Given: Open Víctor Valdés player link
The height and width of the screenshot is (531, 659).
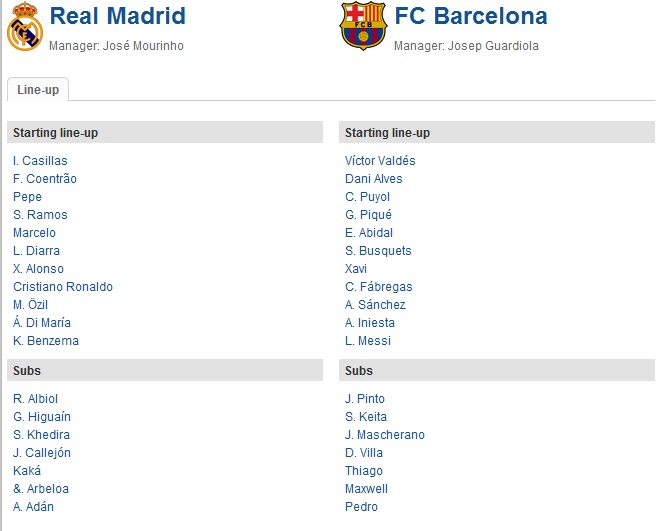Looking at the screenshot, I should point(380,161).
